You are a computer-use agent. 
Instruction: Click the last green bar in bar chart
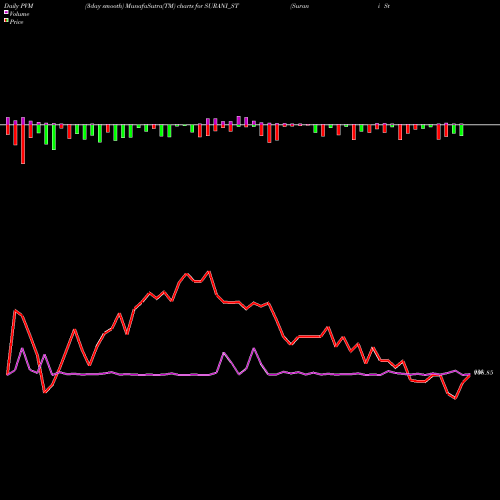(x=461, y=130)
